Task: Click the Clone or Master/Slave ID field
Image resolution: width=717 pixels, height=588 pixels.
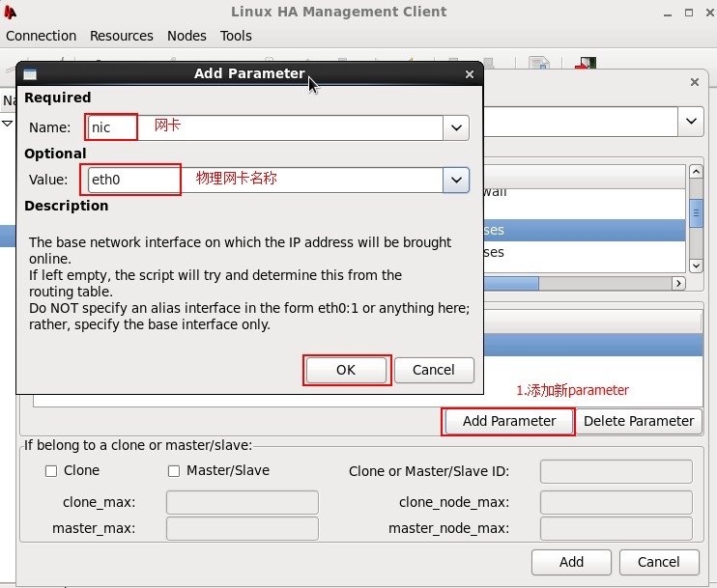Action: (616, 471)
